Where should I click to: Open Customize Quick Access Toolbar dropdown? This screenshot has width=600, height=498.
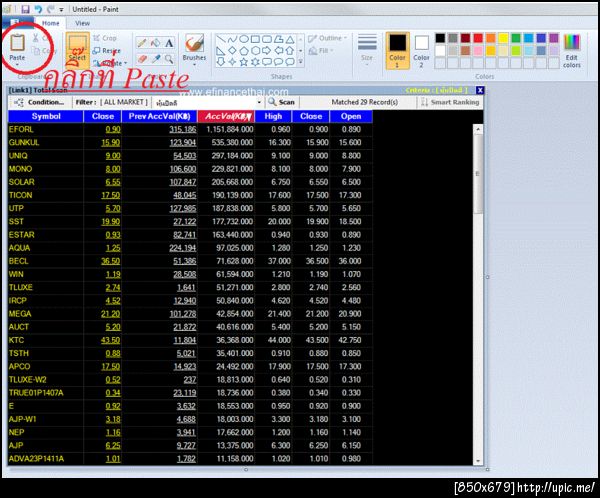[x=61, y=9]
